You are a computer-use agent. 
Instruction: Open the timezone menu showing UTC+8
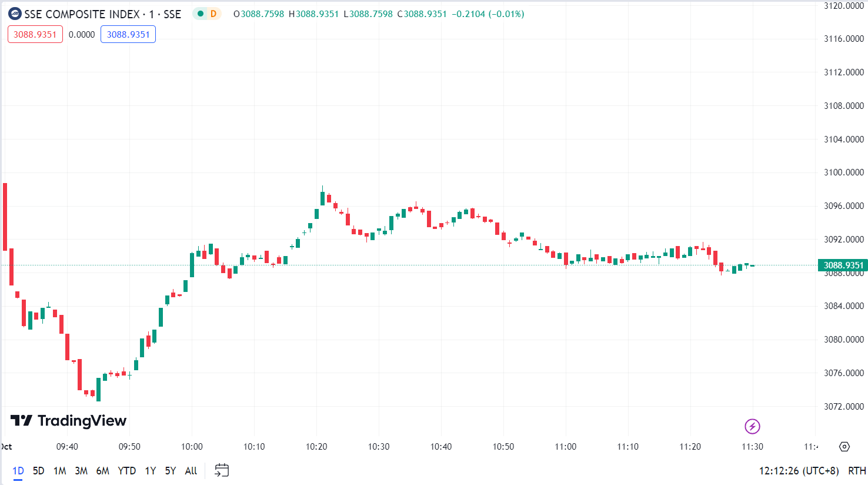coord(799,471)
